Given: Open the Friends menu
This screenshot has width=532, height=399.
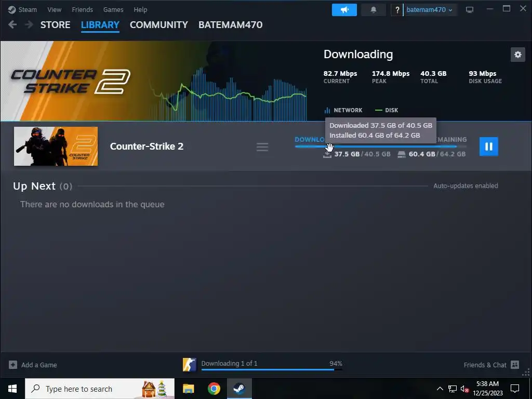Looking at the screenshot, I should tap(82, 9).
